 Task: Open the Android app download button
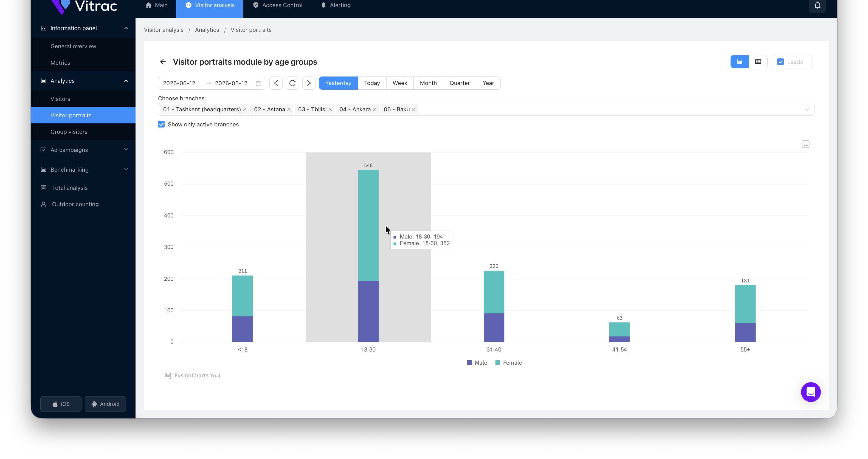(105, 404)
